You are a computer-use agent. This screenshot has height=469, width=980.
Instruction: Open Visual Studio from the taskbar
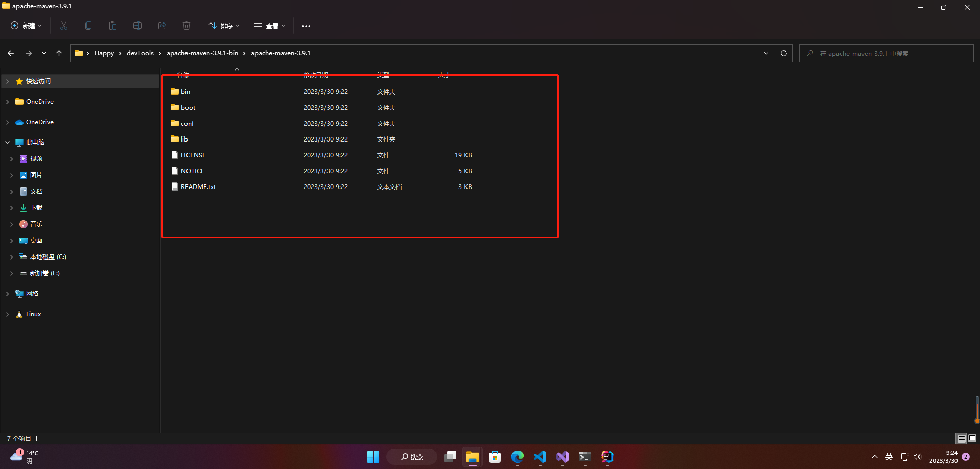coord(563,457)
